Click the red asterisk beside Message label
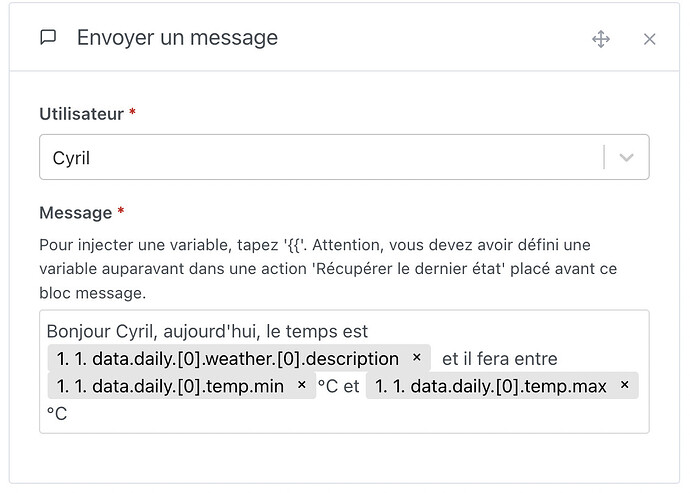This screenshot has width=690, height=493. tap(121, 212)
